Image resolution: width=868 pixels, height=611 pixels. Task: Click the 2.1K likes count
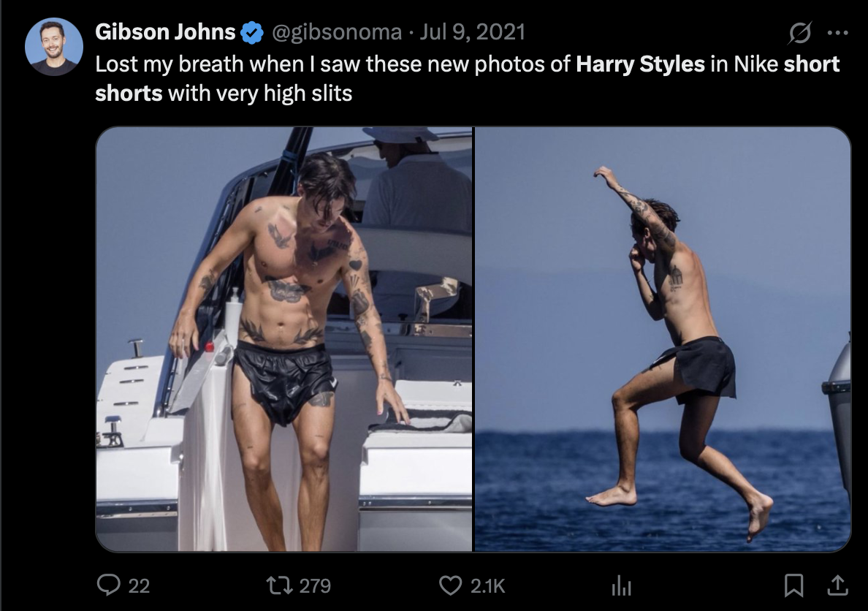[487, 585]
